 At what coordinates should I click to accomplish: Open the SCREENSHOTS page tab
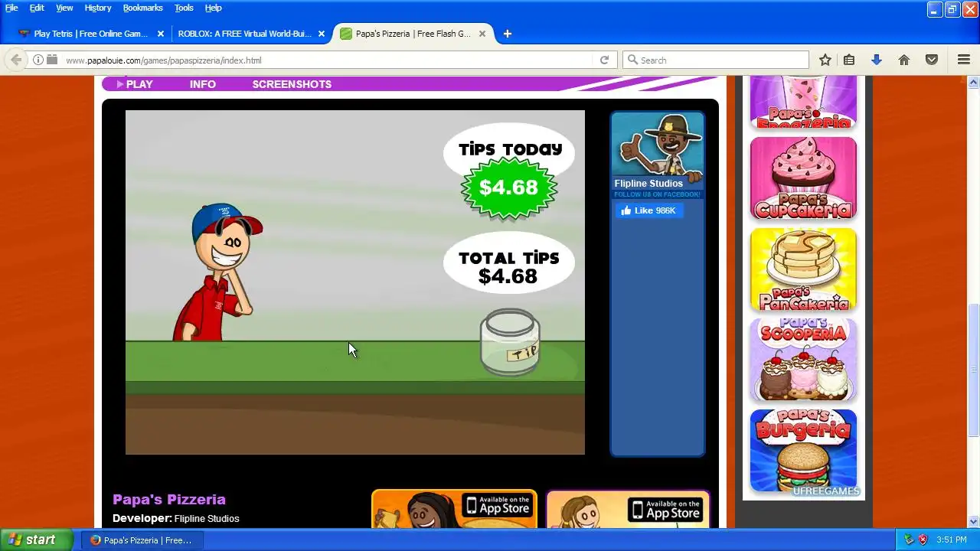(292, 84)
